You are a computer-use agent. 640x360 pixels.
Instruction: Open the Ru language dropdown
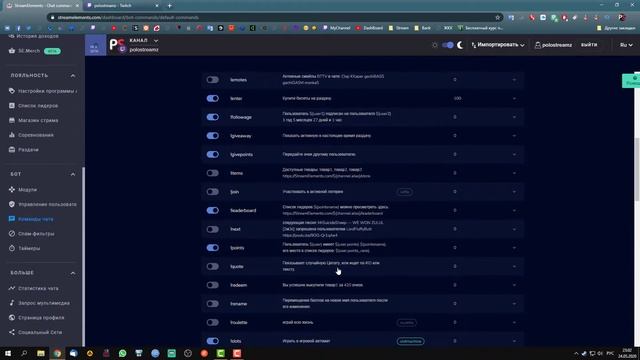[626, 45]
